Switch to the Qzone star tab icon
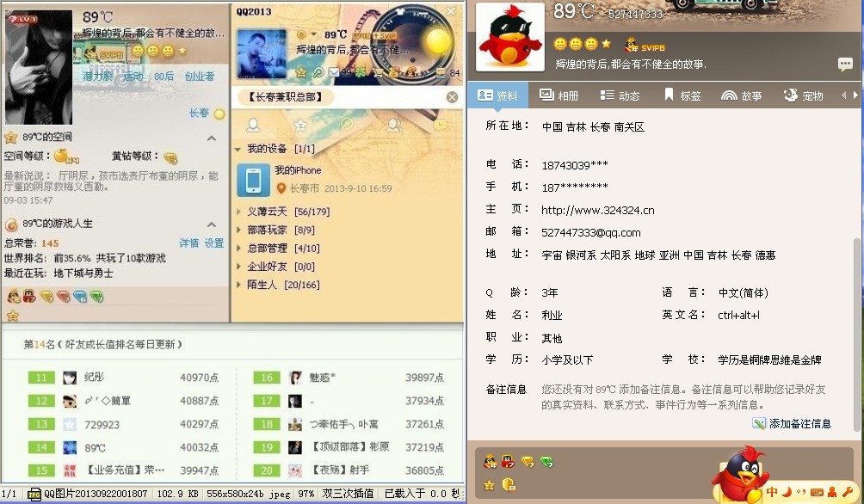864x504 pixels. click(300, 125)
